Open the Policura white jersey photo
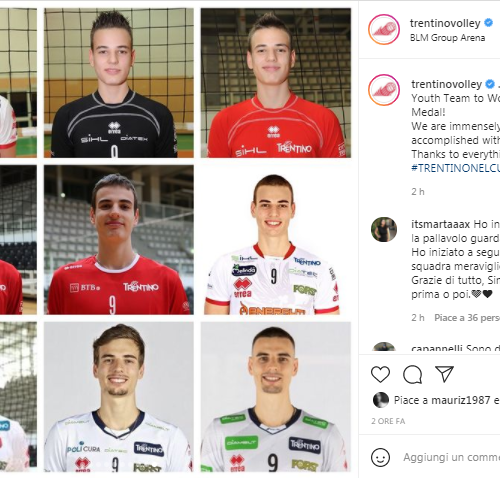500x486 pixels. [x=119, y=397]
